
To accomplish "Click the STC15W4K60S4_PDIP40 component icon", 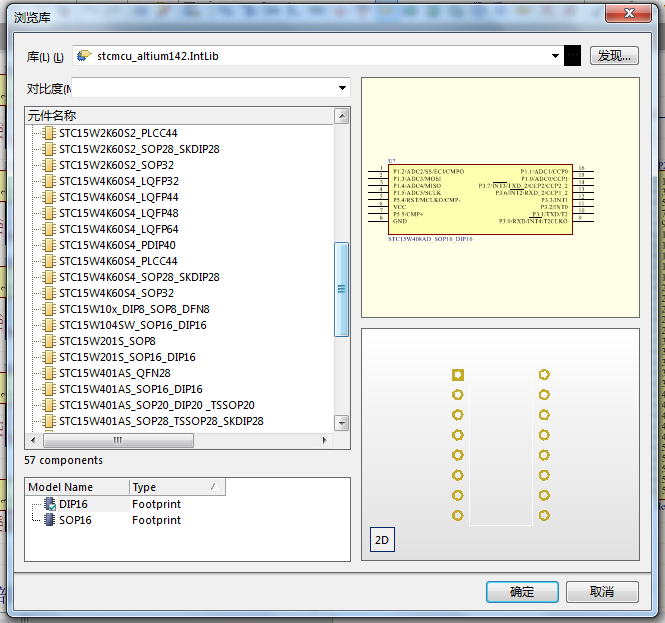I will 49,245.
